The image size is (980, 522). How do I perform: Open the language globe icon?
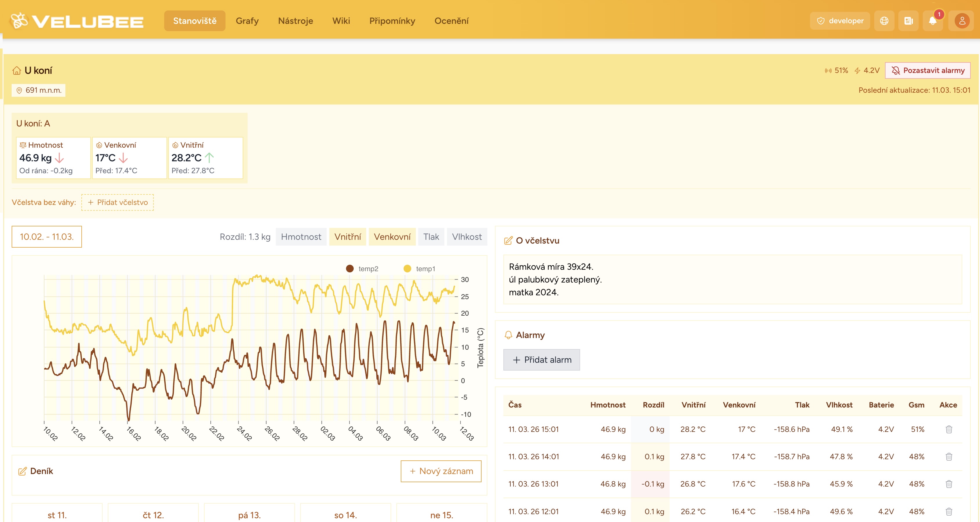[x=884, y=21]
